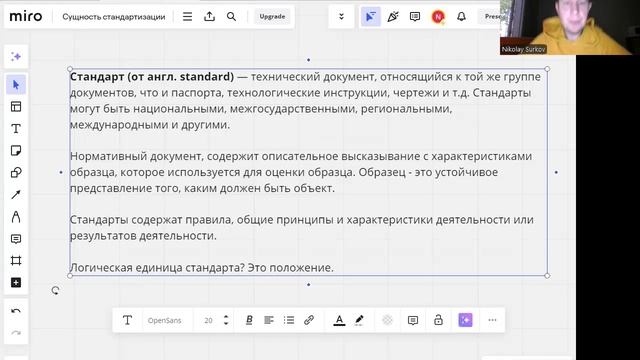Select the cursor tool in left sidebar
The image size is (640, 360).
[16, 85]
